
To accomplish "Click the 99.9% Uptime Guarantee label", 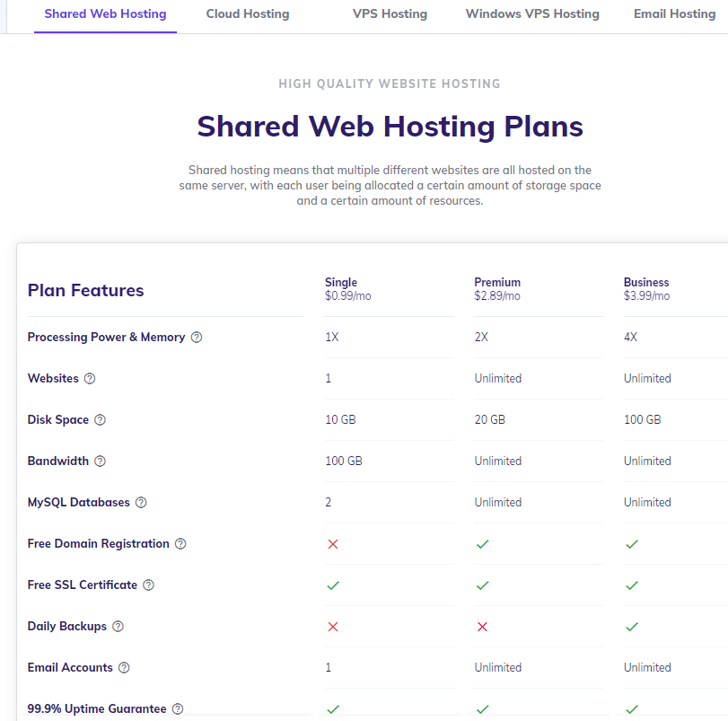I will pos(97,709).
